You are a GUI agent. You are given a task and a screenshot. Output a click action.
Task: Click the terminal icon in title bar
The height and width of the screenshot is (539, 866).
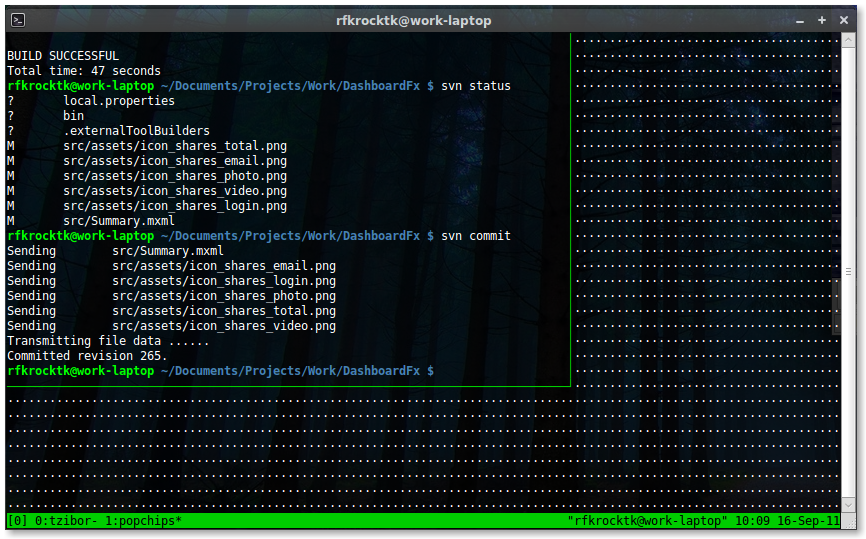pos(15,20)
